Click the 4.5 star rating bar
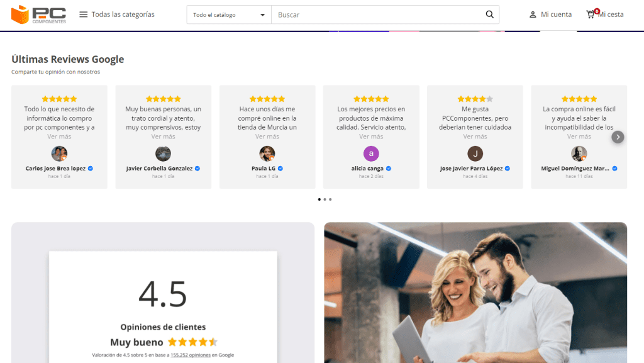This screenshot has height=363, width=644. (192, 342)
